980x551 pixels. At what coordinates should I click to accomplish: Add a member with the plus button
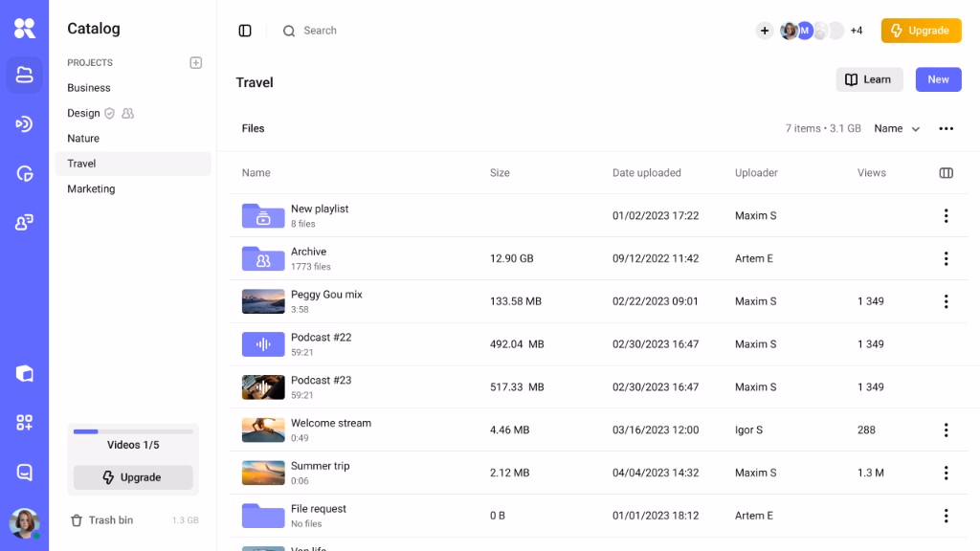pyautogui.click(x=765, y=31)
